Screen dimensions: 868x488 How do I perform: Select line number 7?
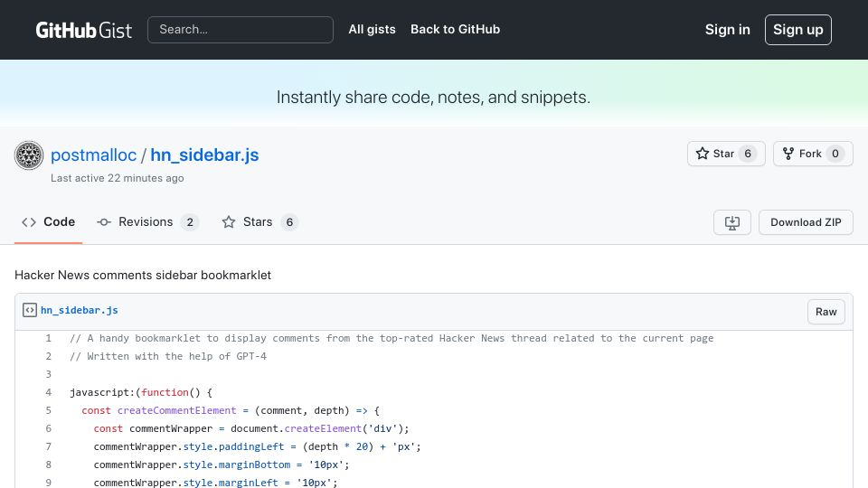48,446
